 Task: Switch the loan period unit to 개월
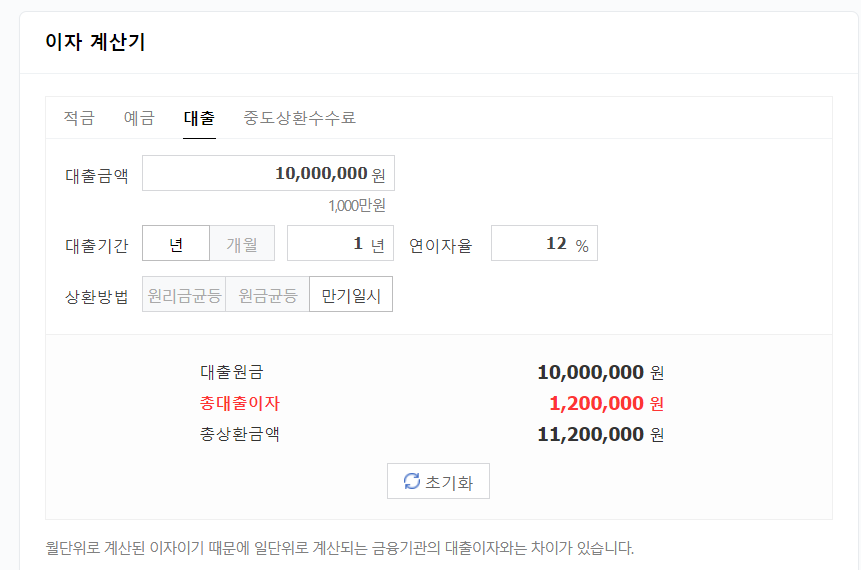coord(242,244)
